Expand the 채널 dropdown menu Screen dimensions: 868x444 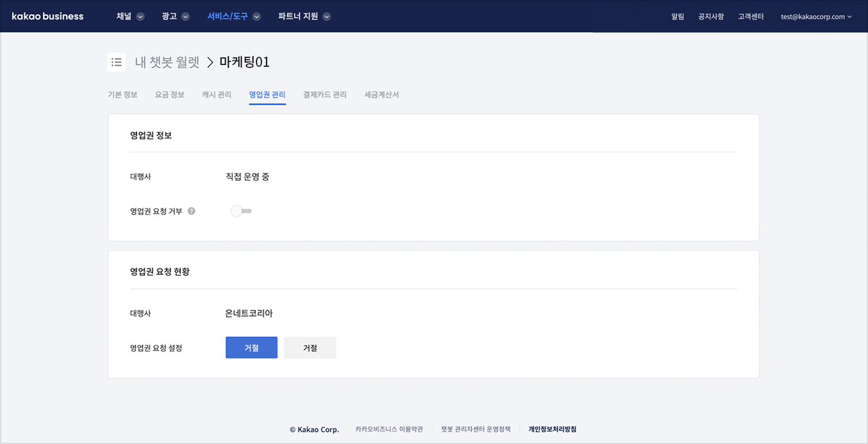pos(130,17)
